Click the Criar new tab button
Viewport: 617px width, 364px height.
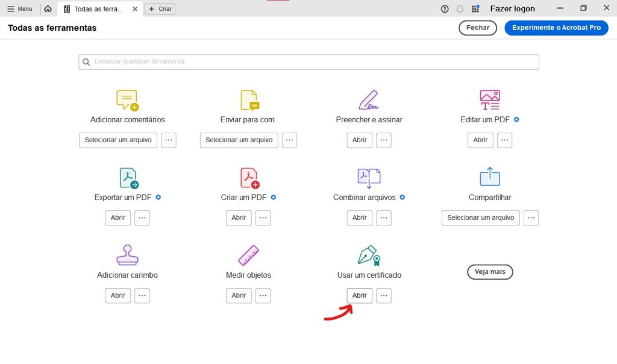click(x=160, y=8)
